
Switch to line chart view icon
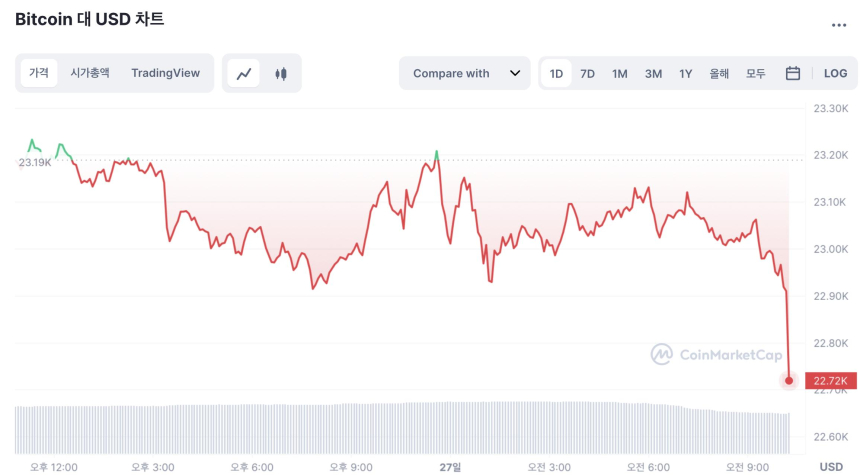tap(243, 73)
